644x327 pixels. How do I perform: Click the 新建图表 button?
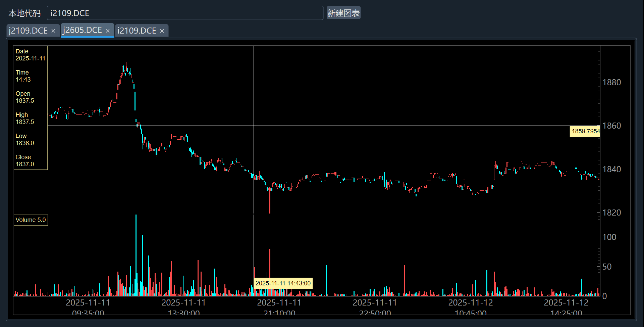point(343,13)
